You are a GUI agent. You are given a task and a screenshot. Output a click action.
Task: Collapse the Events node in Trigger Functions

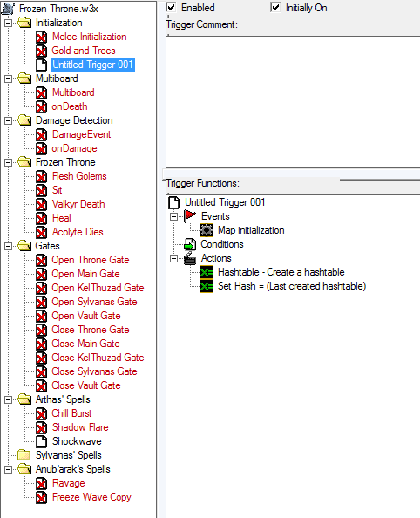tap(173, 217)
